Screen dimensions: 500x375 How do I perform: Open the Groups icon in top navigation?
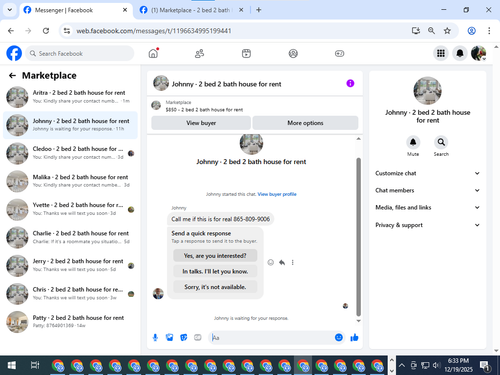pos(293,53)
